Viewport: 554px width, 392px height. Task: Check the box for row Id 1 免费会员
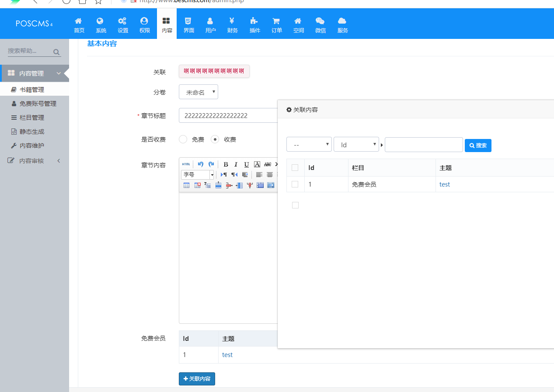coord(295,184)
